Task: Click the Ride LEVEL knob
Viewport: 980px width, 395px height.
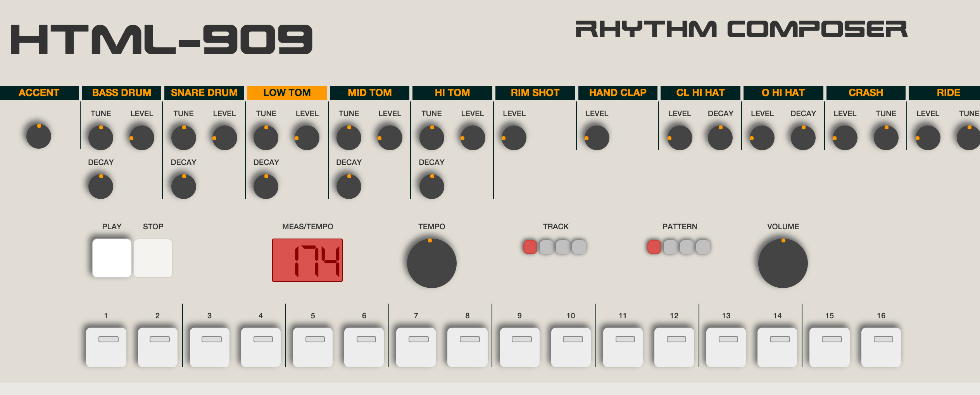Action: coord(928,137)
